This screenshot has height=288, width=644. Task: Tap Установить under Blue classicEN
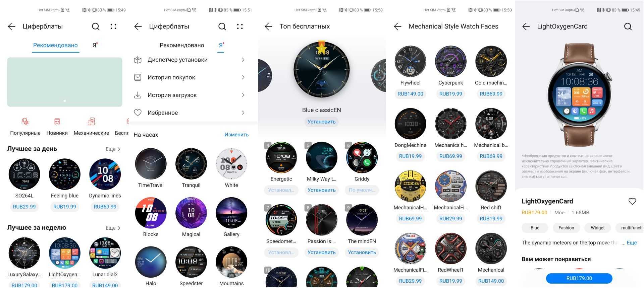click(x=322, y=122)
